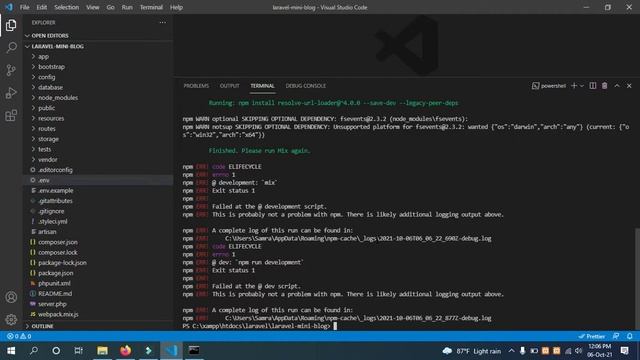Open the Windows Action Center notifications
Viewport: 640px width, 360px height.
(x=624, y=351)
